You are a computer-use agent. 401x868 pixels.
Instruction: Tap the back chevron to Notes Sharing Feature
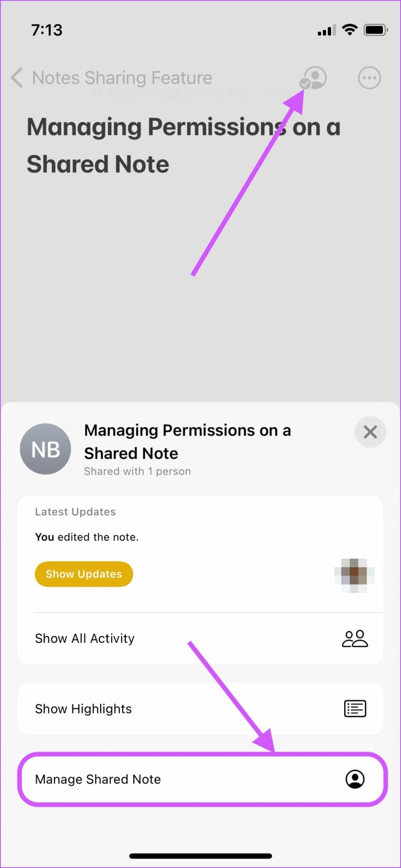[x=17, y=78]
